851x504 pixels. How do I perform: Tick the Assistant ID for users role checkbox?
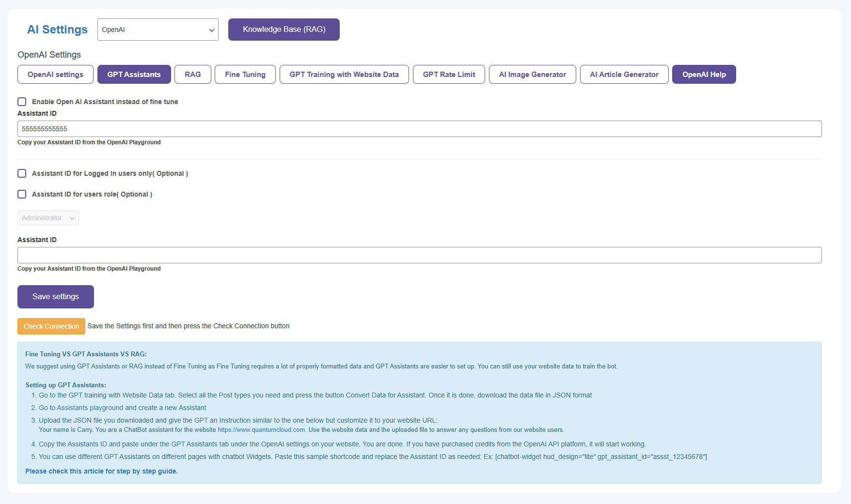[x=22, y=194]
